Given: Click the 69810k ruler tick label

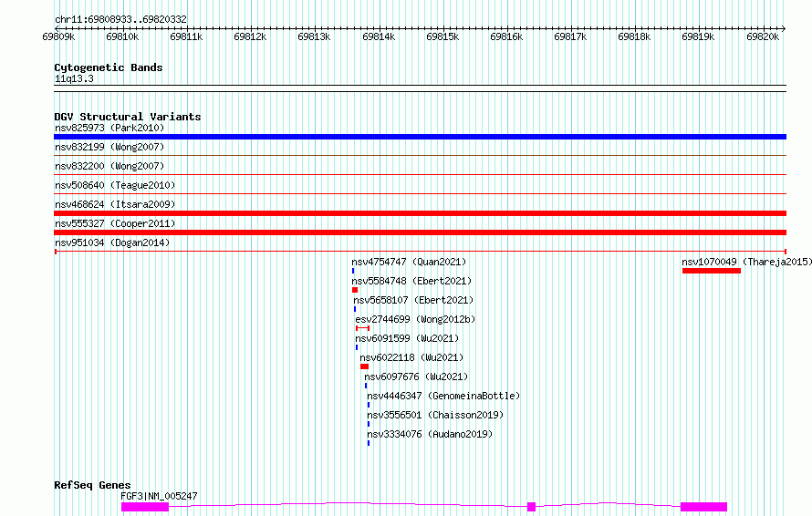Looking at the screenshot, I should coord(122,36).
